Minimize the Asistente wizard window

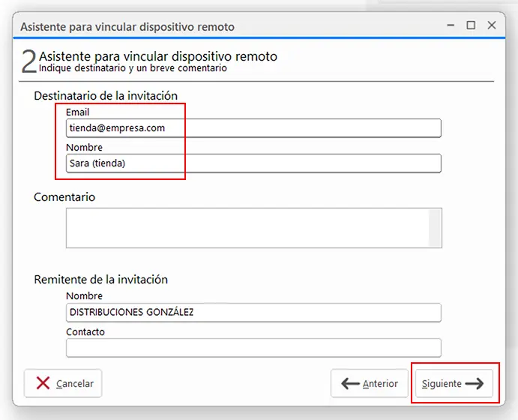(451, 25)
